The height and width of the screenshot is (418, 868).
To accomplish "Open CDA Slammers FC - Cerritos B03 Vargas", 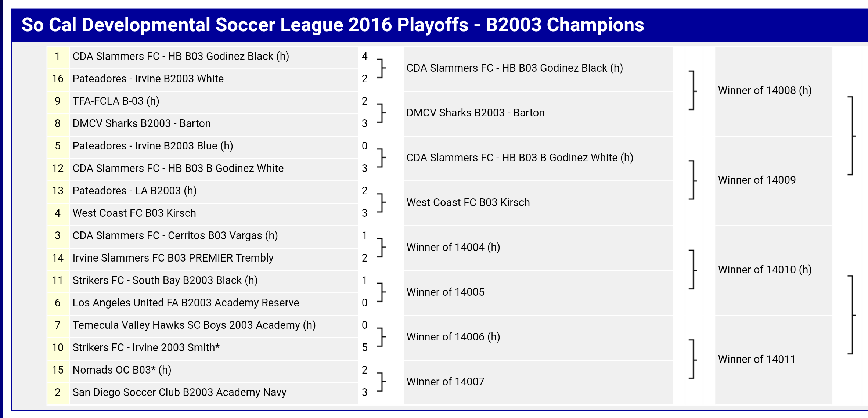I will click(175, 235).
